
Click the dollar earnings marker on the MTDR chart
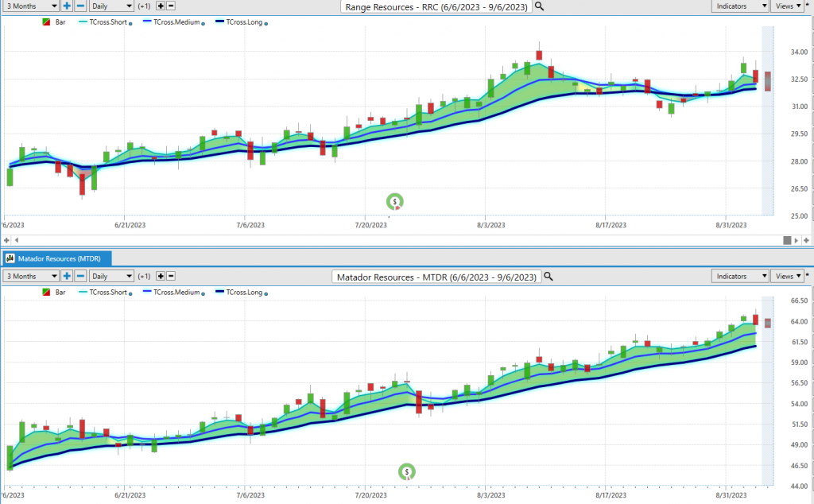coord(406,472)
